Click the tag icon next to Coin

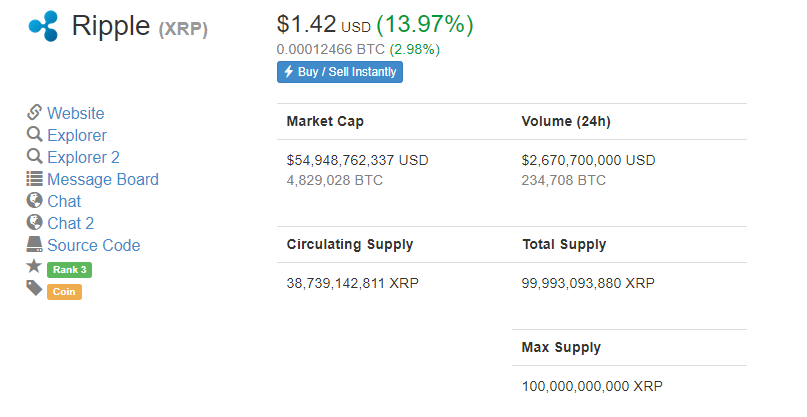tap(34, 288)
